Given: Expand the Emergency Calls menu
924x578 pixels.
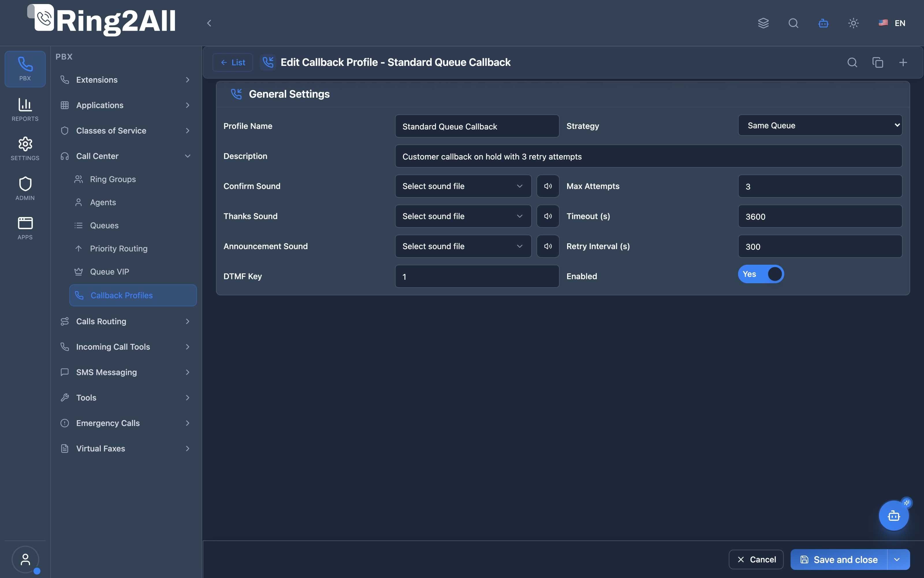Looking at the screenshot, I should pos(125,423).
